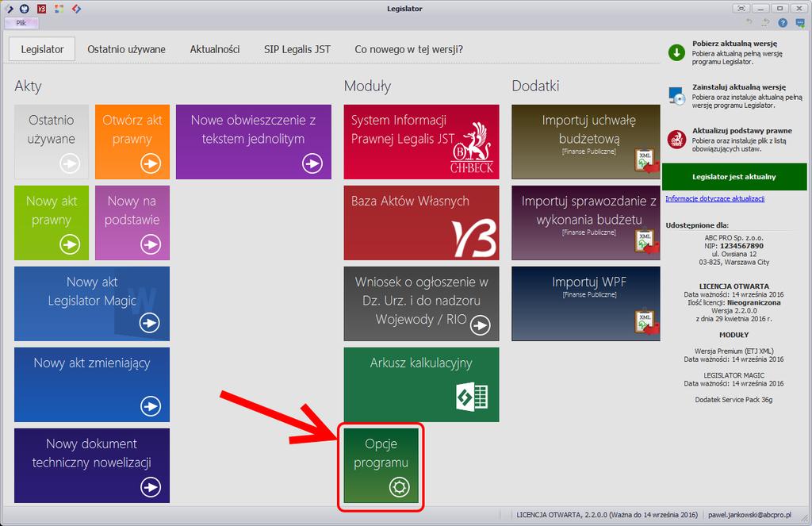Open Arkusz kalkulacyjny spreadsheet tile
The image size is (812, 526).
pyautogui.click(x=422, y=385)
